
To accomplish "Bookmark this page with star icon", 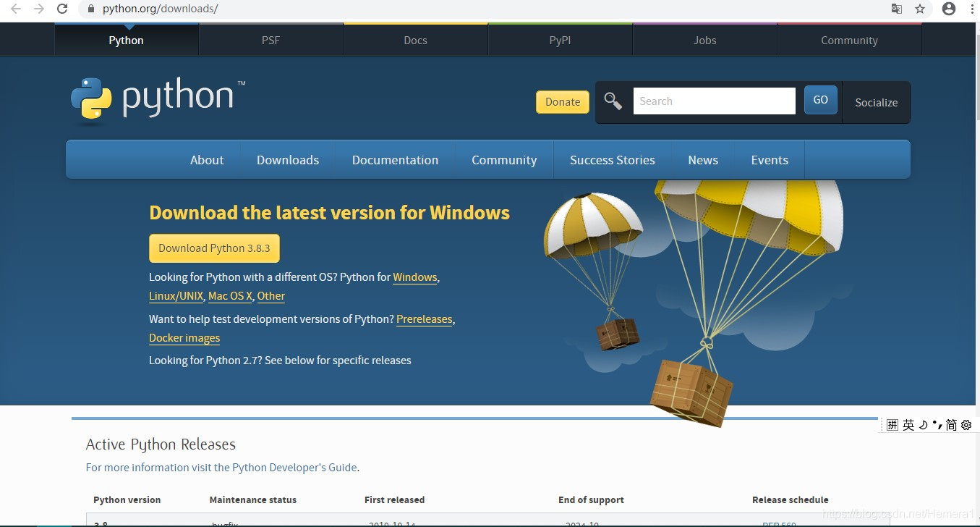I will [x=920, y=9].
